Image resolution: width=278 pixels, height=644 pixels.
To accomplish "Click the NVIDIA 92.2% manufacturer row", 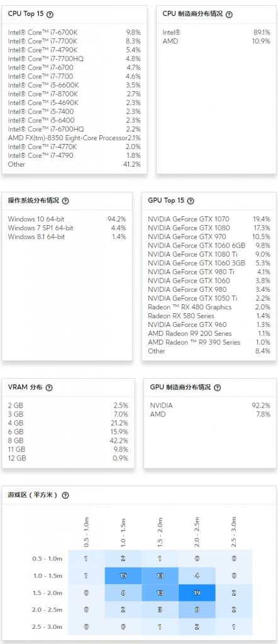I will [210, 406].
